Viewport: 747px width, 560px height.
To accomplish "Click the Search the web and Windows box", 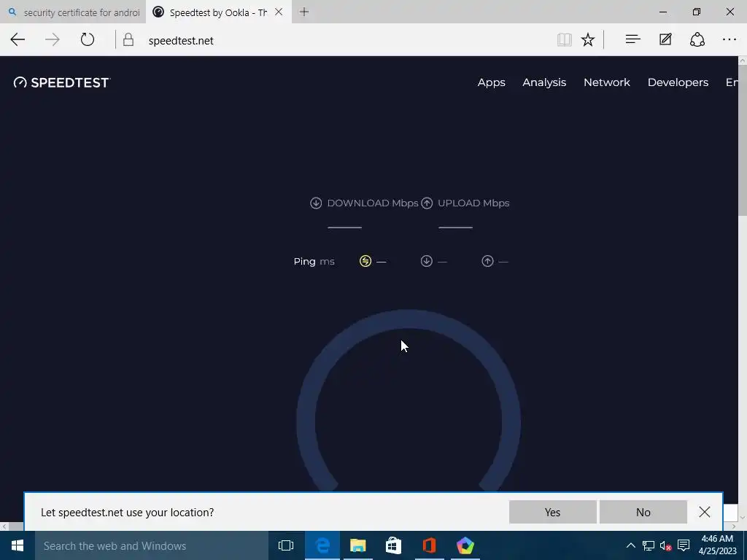I will (x=152, y=545).
